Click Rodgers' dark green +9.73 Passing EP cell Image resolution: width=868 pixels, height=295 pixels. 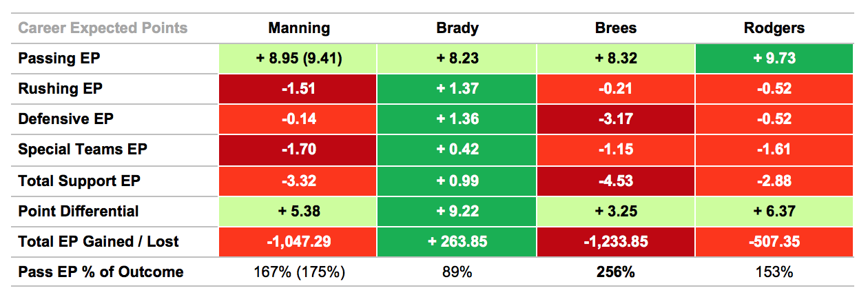(774, 59)
